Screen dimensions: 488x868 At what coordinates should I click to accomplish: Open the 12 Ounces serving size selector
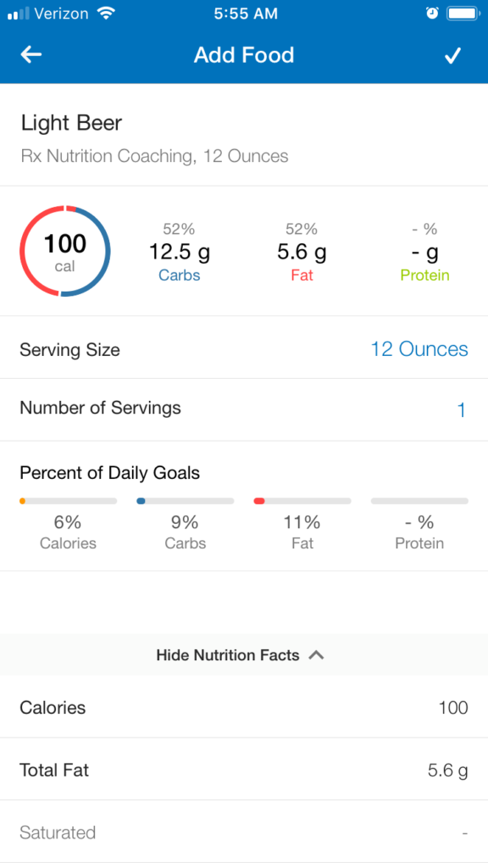click(x=419, y=348)
